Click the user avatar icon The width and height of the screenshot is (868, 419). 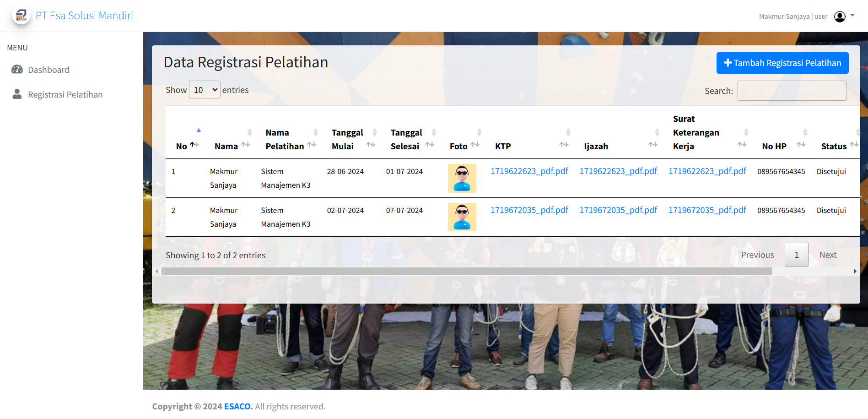coord(840,16)
